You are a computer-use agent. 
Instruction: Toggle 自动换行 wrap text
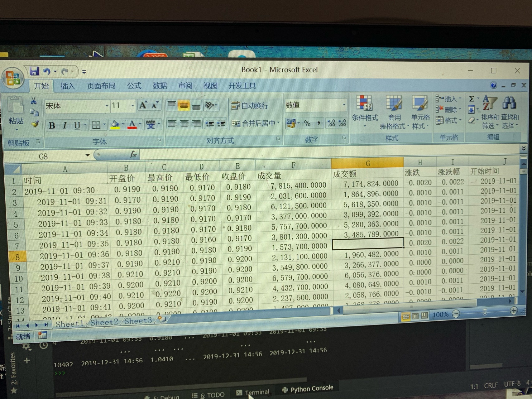[250, 106]
